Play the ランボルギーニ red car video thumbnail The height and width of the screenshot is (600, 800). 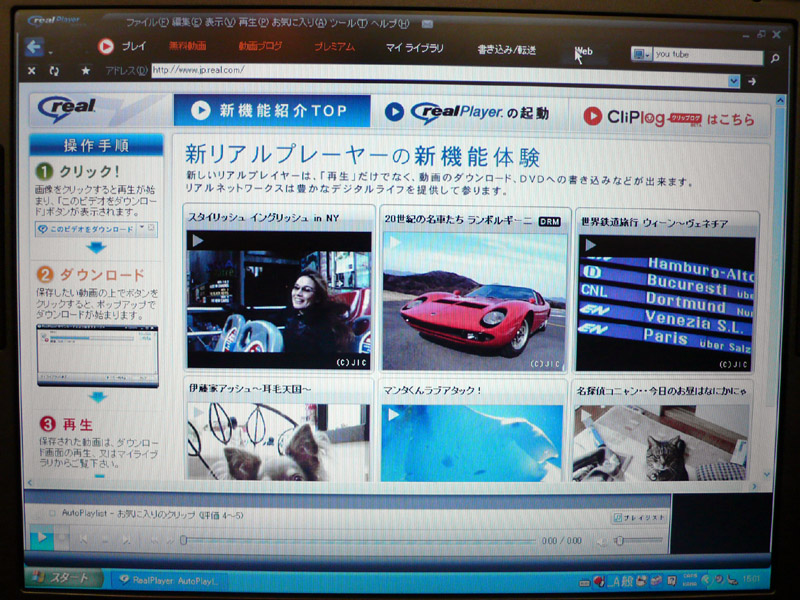coord(474,301)
